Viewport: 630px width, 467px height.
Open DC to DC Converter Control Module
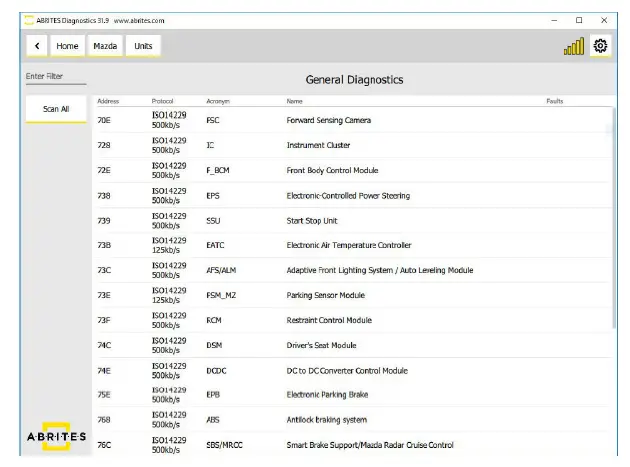[354, 371]
